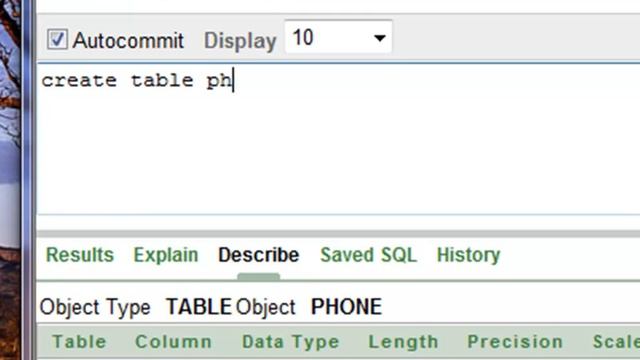Image resolution: width=640 pixels, height=360 pixels.
Task: Click the Data Type column header
Action: click(291, 342)
